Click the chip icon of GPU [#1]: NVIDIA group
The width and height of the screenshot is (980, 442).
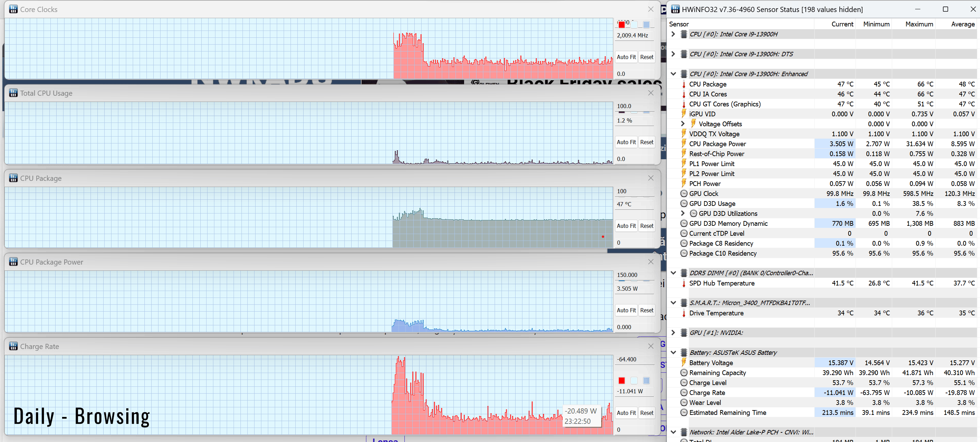(x=684, y=333)
